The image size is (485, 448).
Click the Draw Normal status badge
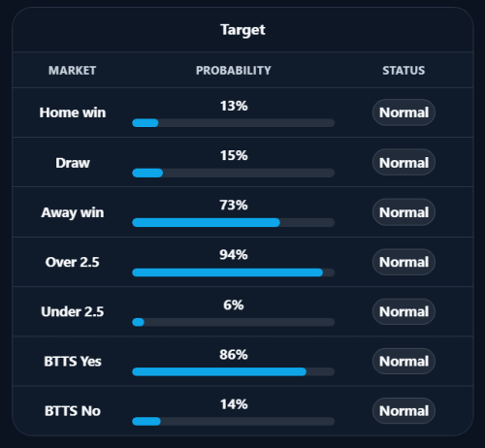tap(404, 163)
